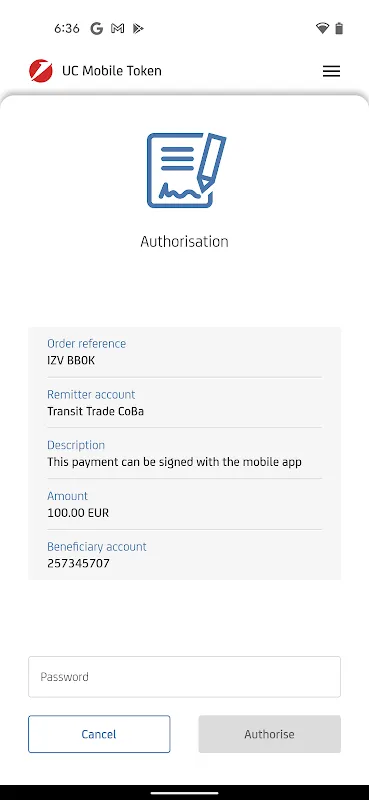Viewport: 369px width, 800px height.
Task: Focus the Password input field
Action: [184, 677]
